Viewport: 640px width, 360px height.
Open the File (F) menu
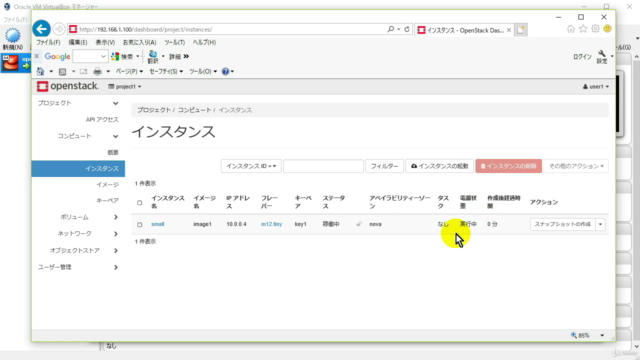pos(48,42)
